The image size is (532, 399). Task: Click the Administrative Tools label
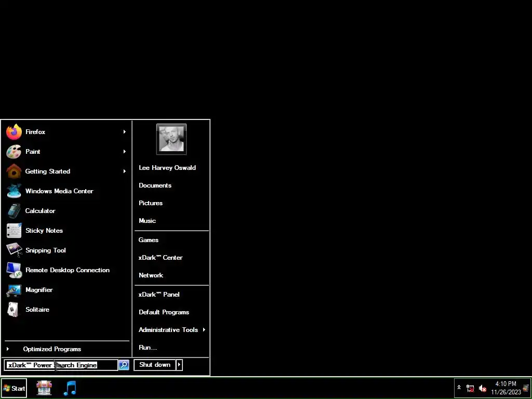[168, 330]
